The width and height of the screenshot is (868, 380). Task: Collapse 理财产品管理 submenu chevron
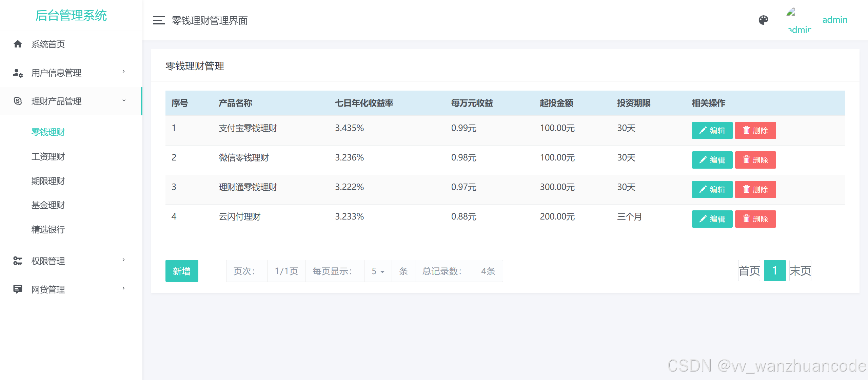[x=124, y=100]
